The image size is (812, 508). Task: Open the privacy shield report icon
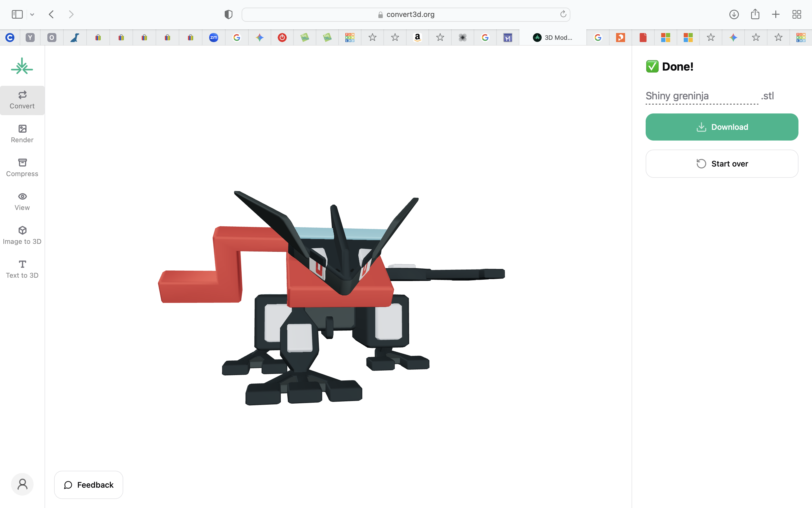click(x=228, y=14)
